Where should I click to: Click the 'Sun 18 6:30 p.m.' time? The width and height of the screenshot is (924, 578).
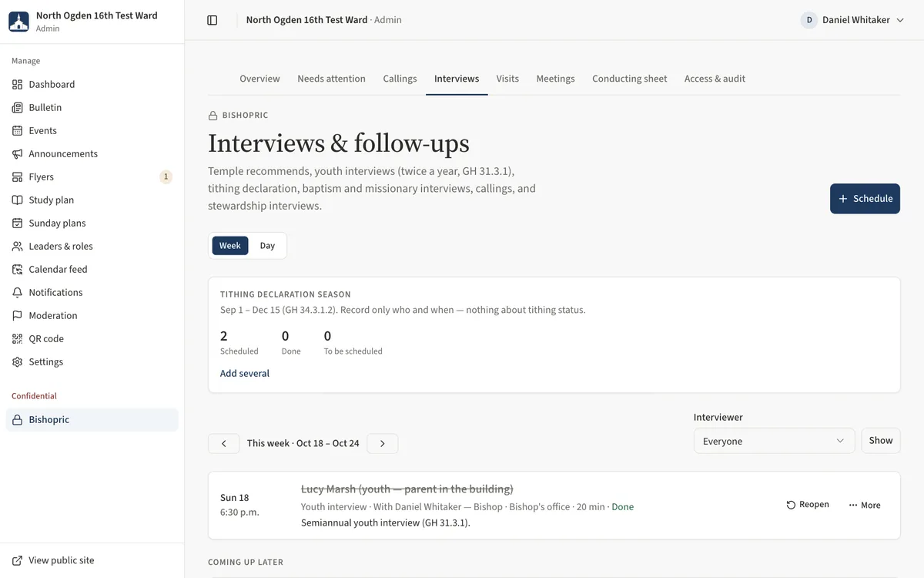pos(239,505)
